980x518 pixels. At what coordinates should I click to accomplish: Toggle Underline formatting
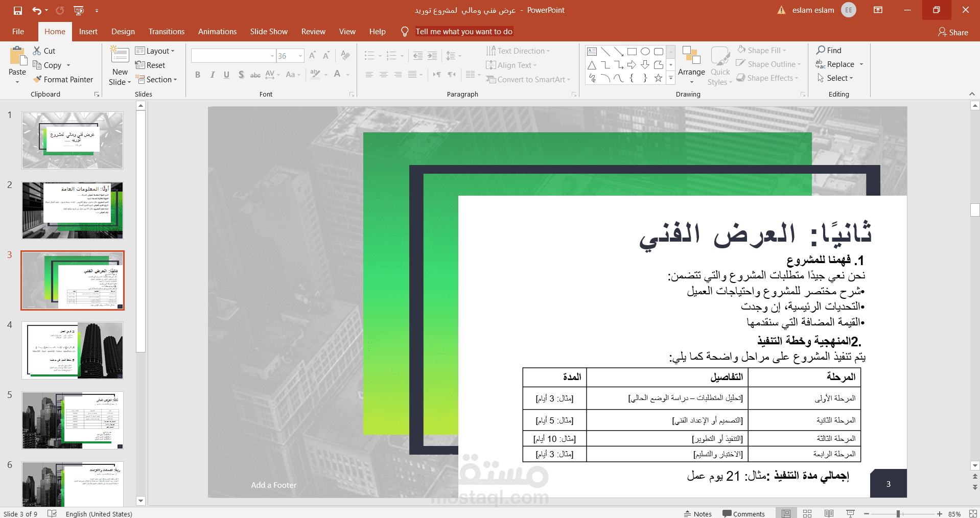click(x=226, y=75)
